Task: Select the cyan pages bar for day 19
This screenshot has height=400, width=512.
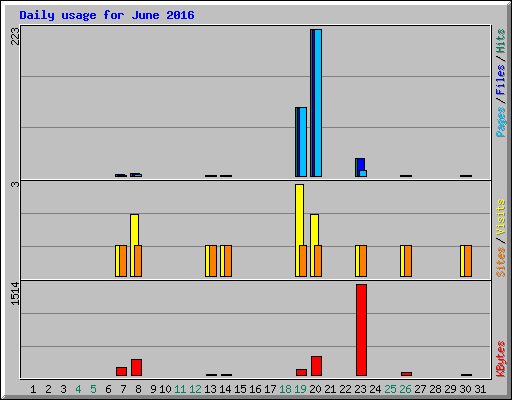Action: coord(303,142)
